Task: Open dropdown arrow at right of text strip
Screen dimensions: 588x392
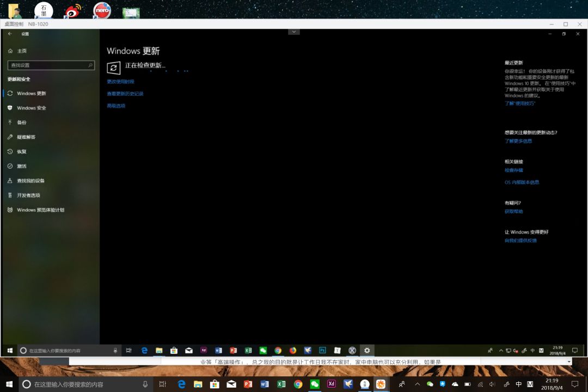Action: (569, 362)
